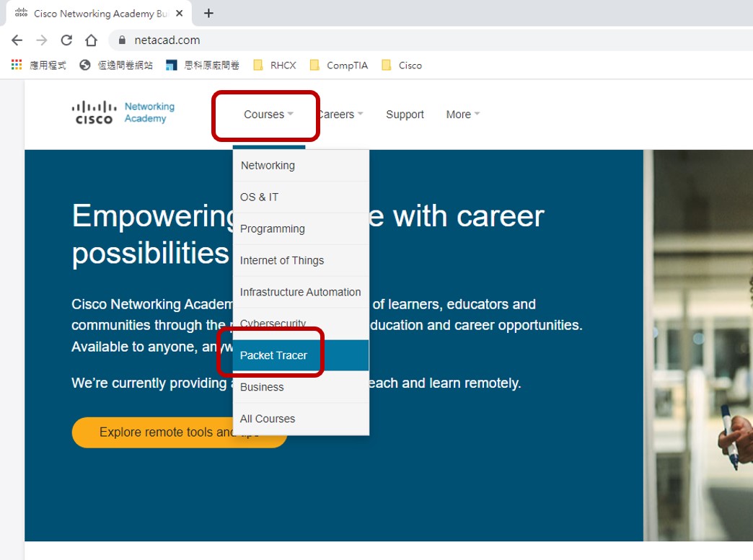Click the Explore remote tools button
The image size is (753, 560).
tap(180, 432)
